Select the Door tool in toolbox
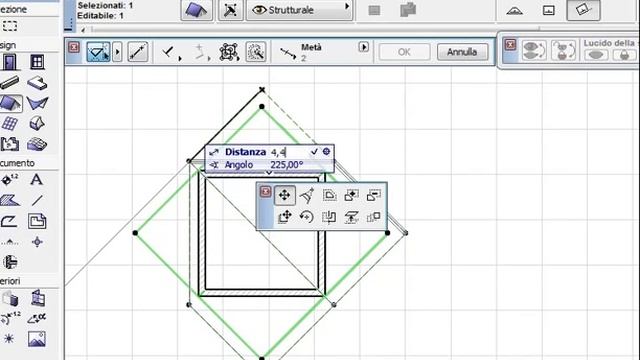The width and height of the screenshot is (640, 360). [10, 62]
